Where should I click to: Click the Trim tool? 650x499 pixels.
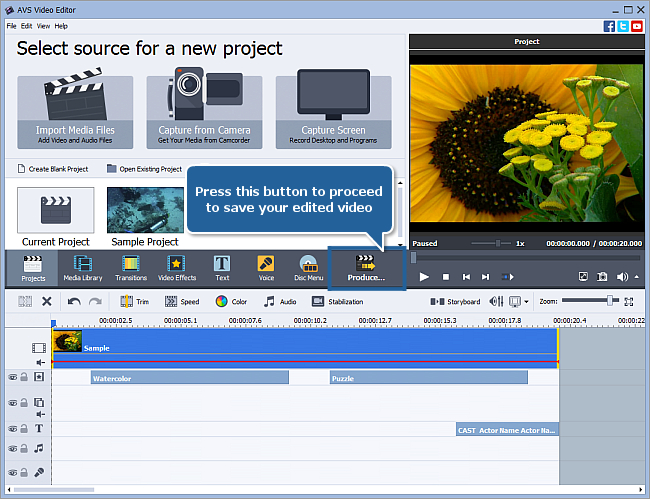[134, 301]
